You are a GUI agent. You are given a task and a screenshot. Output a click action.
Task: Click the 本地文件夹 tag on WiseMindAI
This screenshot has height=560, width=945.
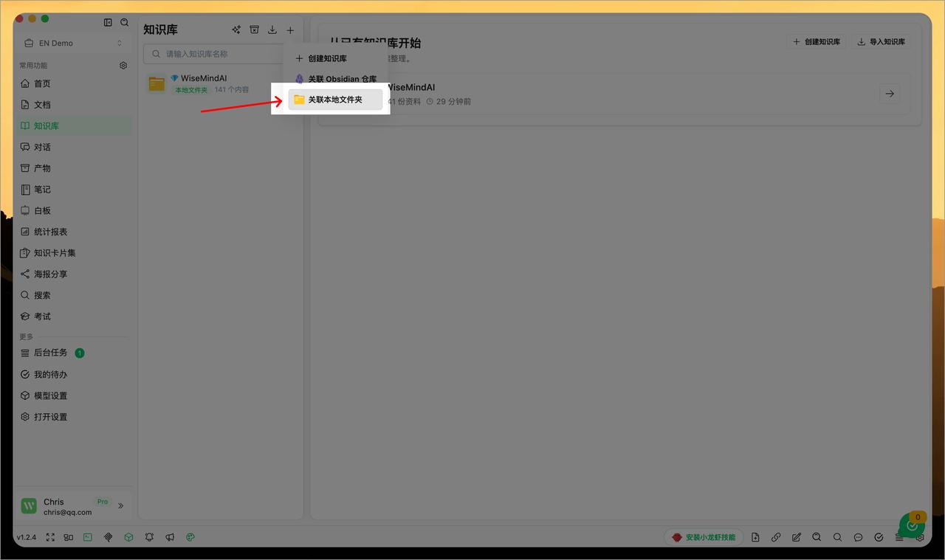click(x=191, y=90)
